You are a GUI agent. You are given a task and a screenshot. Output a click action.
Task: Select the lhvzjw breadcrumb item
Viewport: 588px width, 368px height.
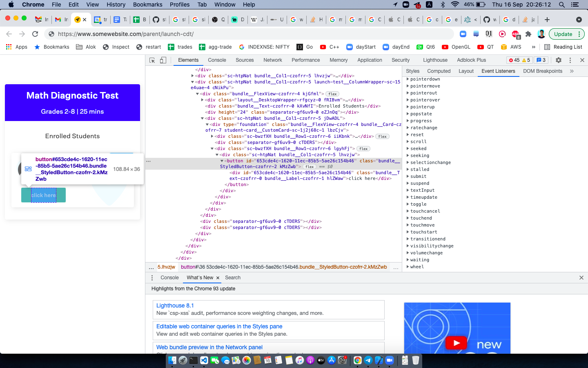tap(166, 267)
